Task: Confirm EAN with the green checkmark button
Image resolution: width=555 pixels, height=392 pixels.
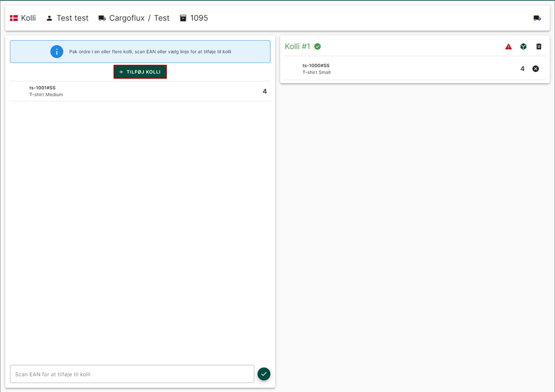Action: [264, 374]
